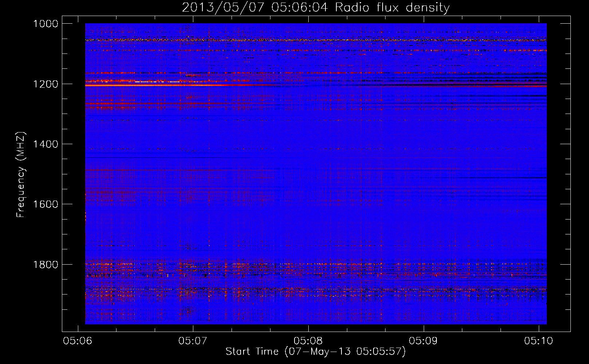Click the 1400 frequency tick label
The width and height of the screenshot is (589, 364).
[46, 144]
